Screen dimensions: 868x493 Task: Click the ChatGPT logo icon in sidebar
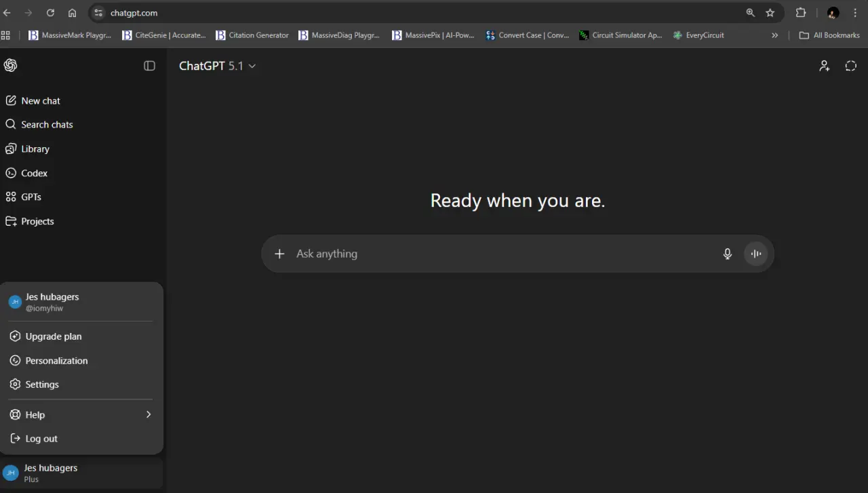pos(10,65)
